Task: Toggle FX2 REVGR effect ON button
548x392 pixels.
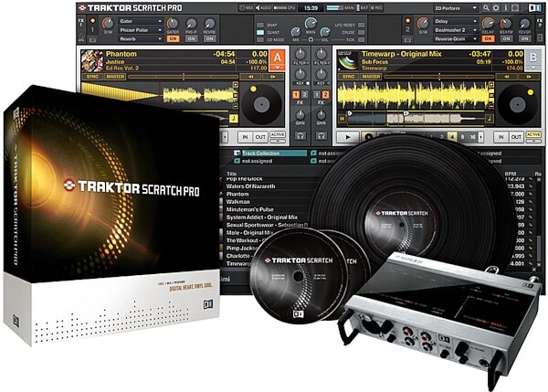Action: pos(524,38)
